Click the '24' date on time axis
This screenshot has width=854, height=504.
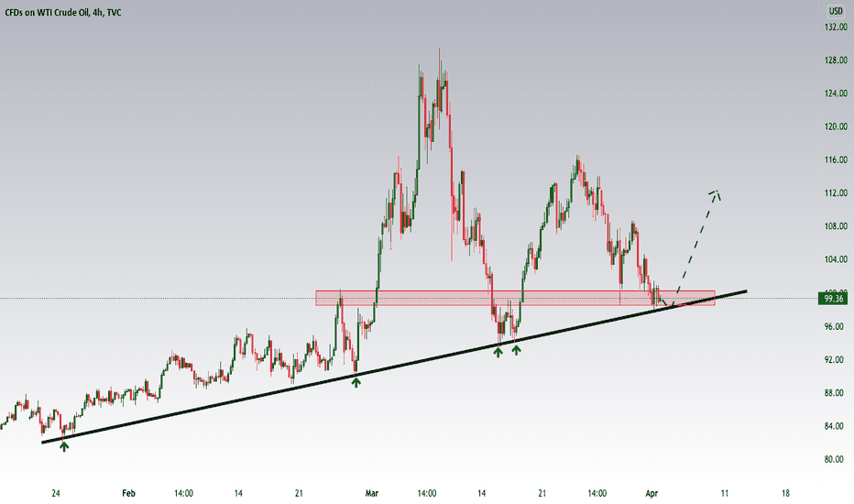(x=56, y=493)
